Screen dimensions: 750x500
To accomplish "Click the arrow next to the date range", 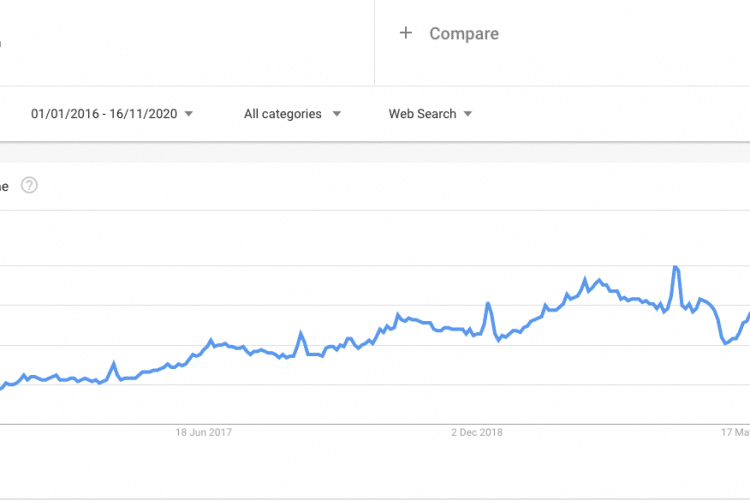I will coord(189,114).
